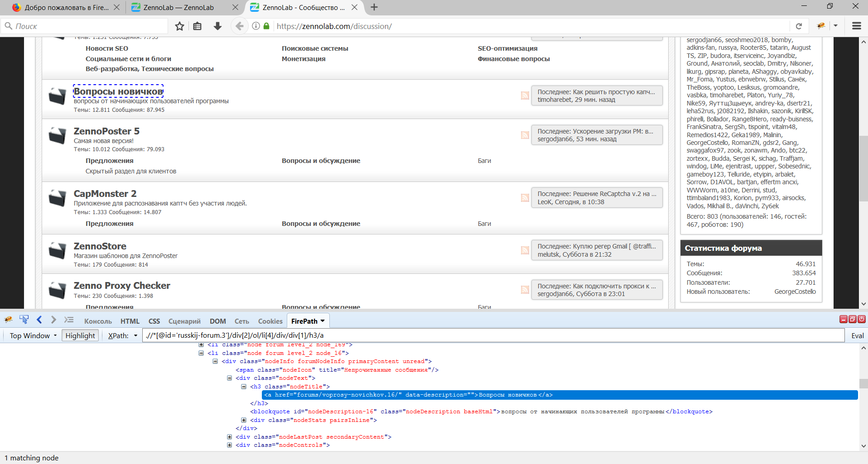
Task: Switch to the Сценарий tab in Firebug
Action: click(184, 321)
